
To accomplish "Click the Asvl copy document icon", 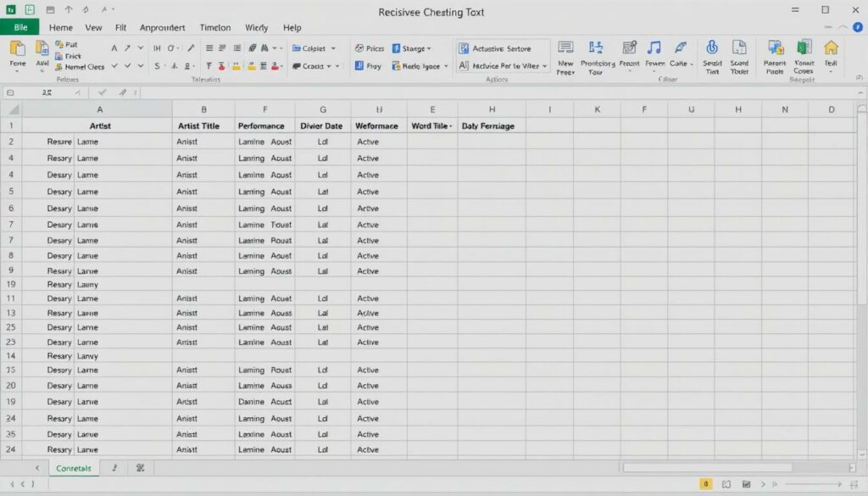I will pos(42,49).
